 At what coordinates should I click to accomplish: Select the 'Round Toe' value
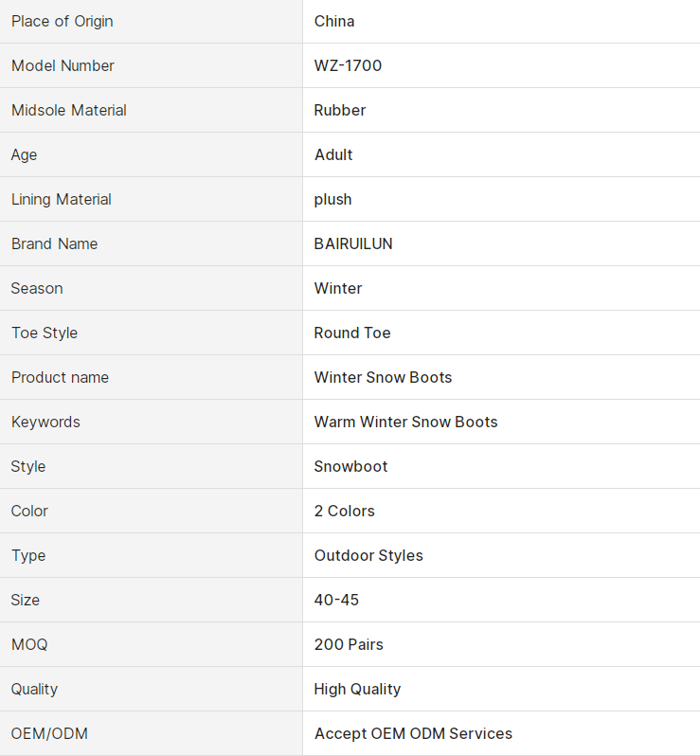click(x=352, y=333)
